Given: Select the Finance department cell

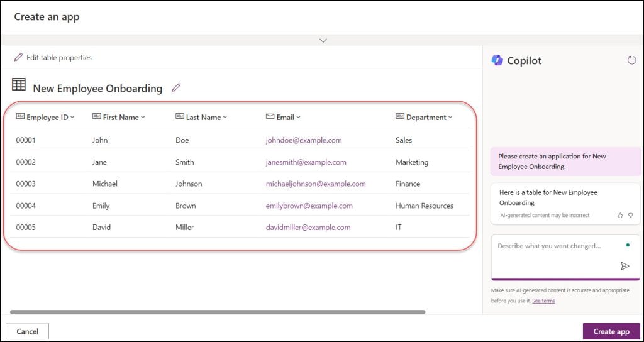Looking at the screenshot, I should click(x=408, y=184).
